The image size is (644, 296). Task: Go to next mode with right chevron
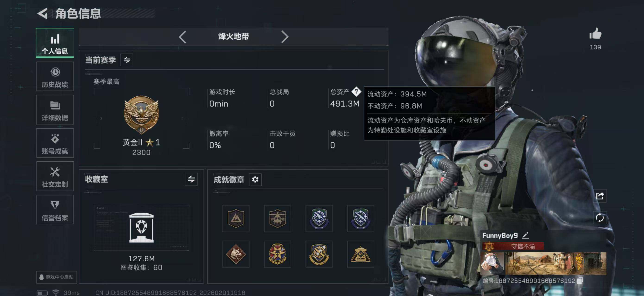[285, 37]
